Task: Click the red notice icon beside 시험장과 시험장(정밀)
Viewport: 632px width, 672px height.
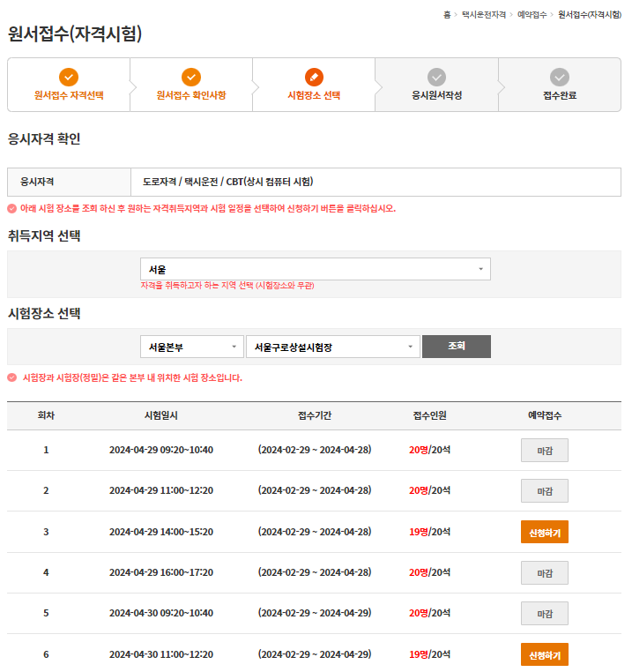Action: pos(12,377)
